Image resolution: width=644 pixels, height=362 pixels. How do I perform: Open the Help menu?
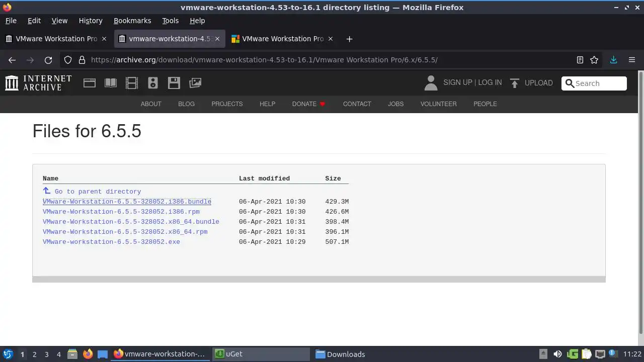coord(197,21)
